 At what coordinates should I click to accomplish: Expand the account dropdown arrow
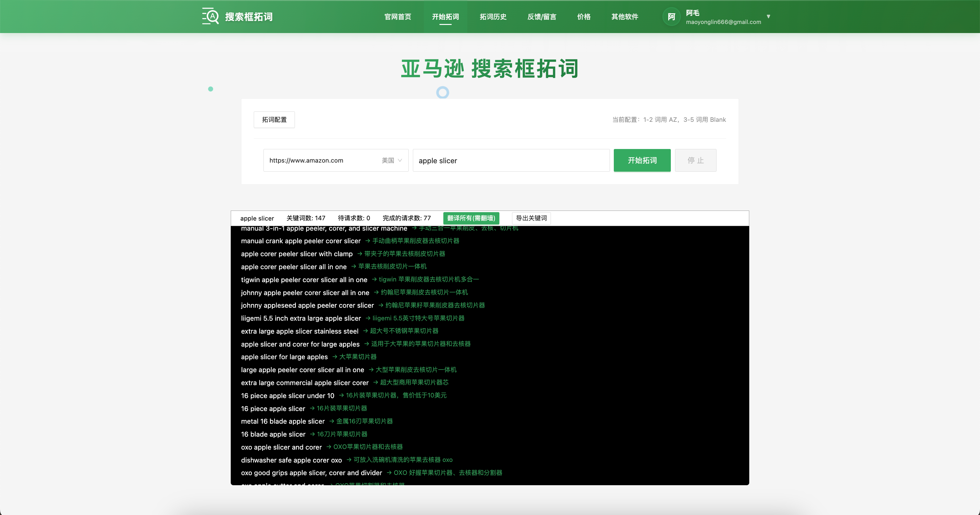pos(768,16)
